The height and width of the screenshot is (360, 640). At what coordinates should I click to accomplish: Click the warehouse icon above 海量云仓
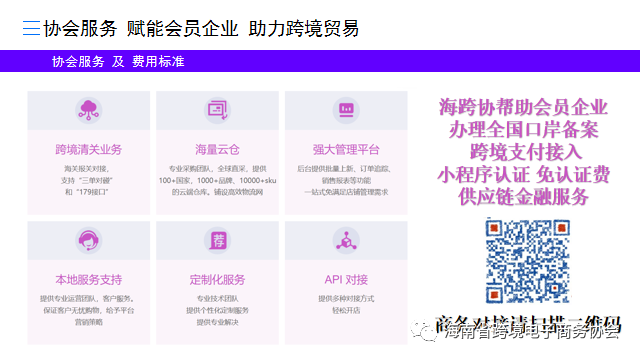pos(218,110)
